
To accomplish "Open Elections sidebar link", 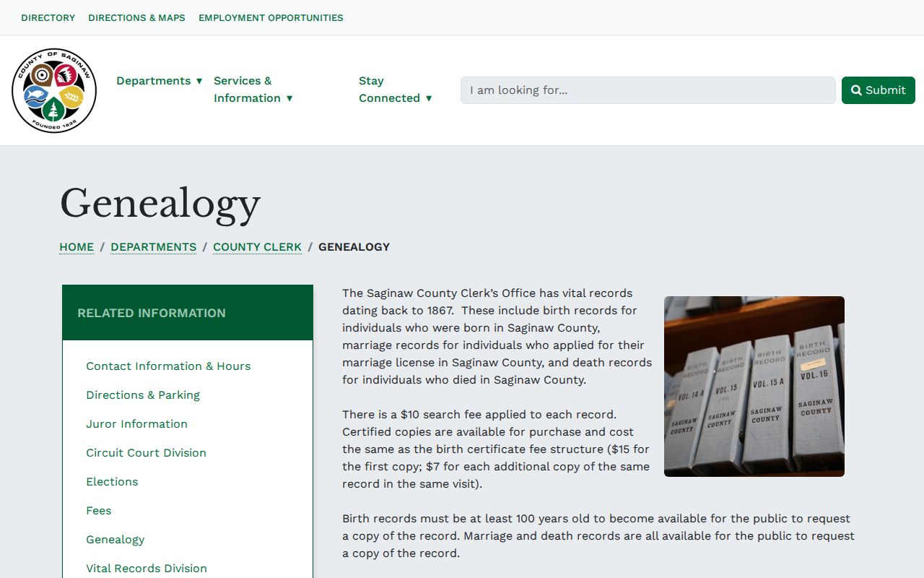I will click(x=112, y=482).
